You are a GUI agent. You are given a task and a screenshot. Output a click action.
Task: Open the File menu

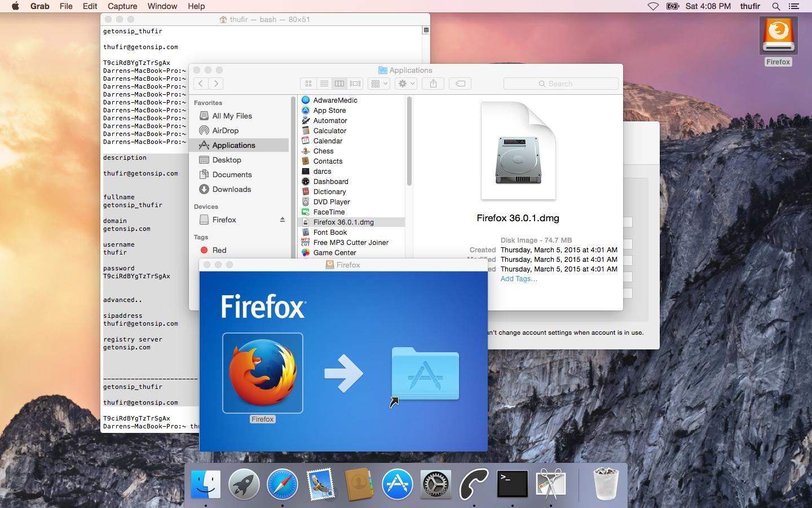[66, 6]
